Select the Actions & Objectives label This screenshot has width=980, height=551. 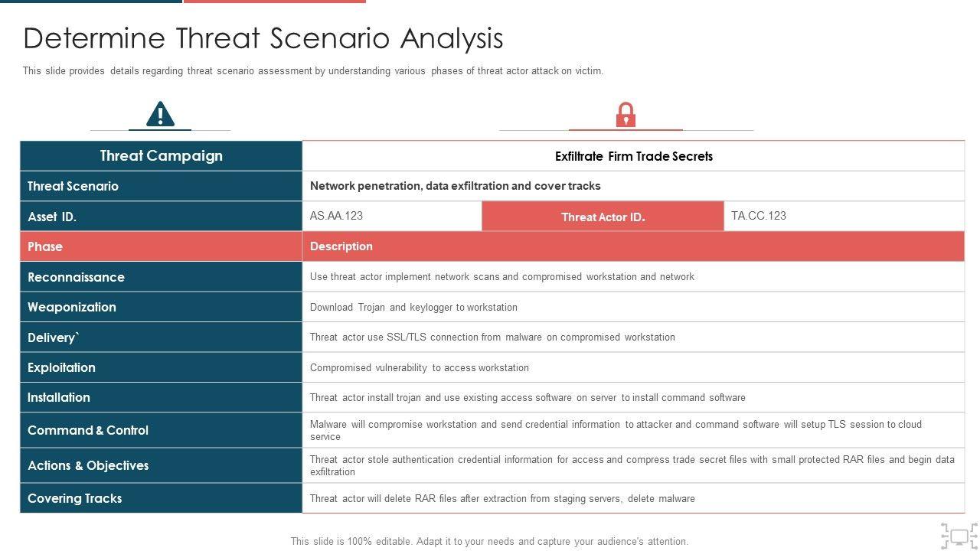[x=88, y=465]
